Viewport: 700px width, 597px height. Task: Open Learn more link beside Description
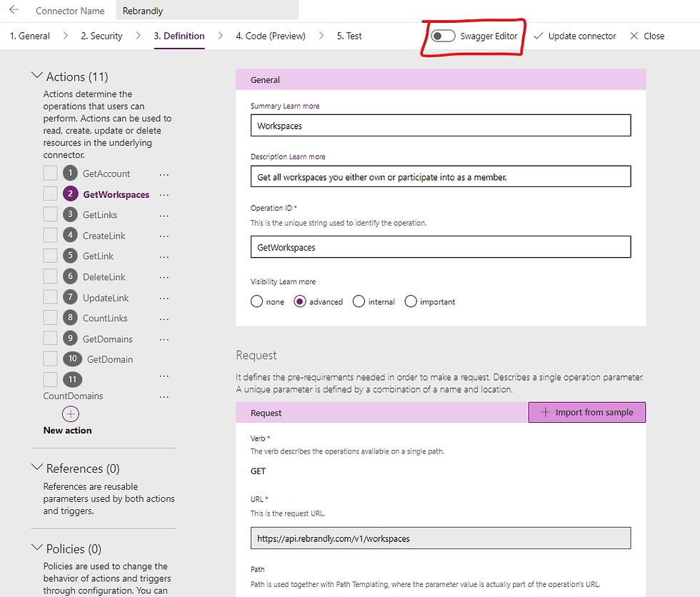[307, 156]
